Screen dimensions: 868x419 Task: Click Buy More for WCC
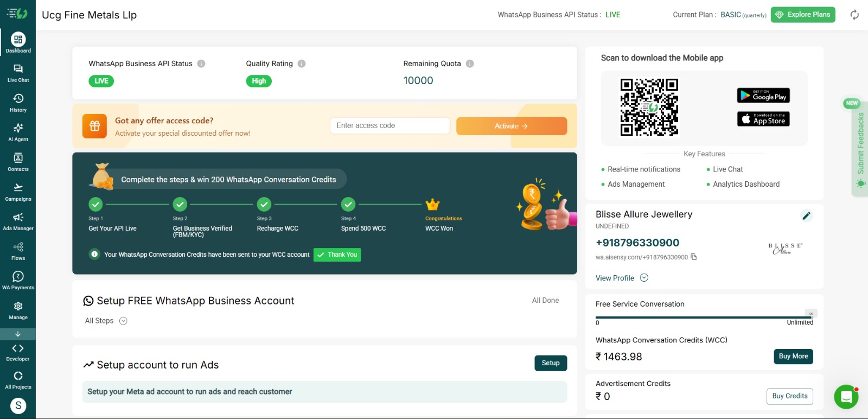(x=793, y=357)
